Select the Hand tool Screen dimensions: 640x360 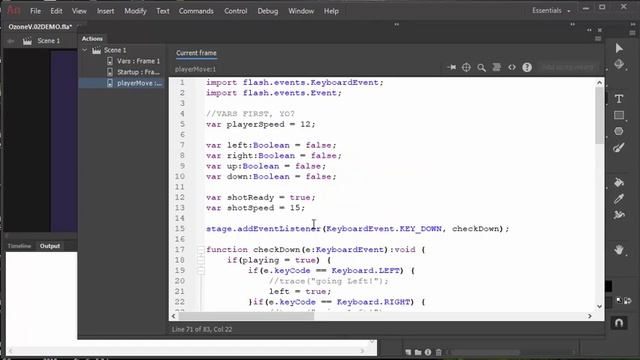point(619,249)
